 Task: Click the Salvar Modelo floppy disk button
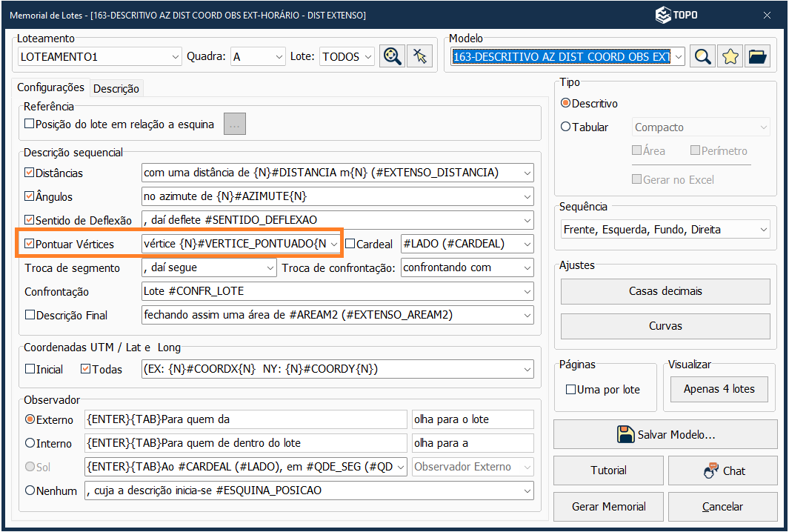pos(665,434)
